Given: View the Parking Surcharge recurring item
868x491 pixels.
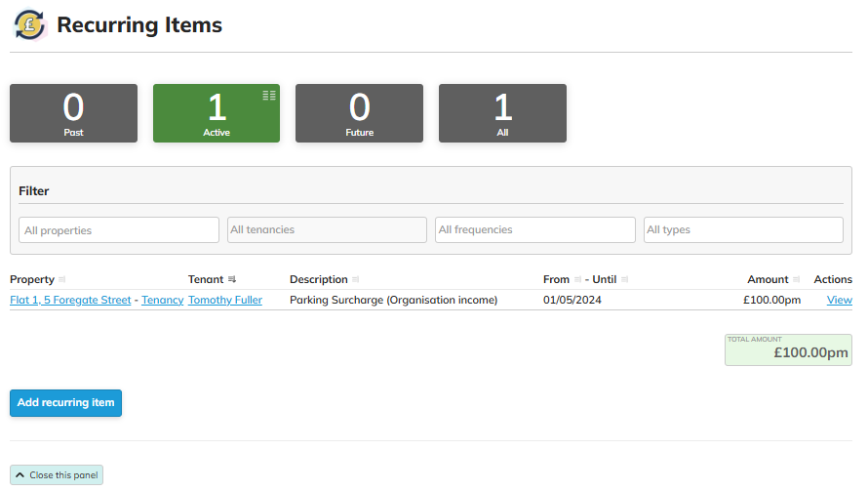Looking at the screenshot, I should (839, 301).
